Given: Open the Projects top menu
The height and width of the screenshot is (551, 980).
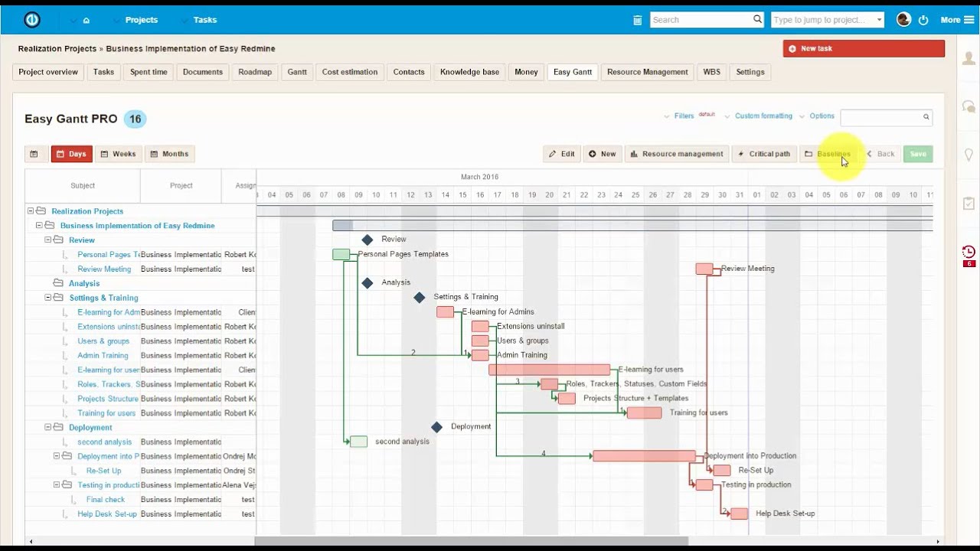Looking at the screenshot, I should point(141,20).
